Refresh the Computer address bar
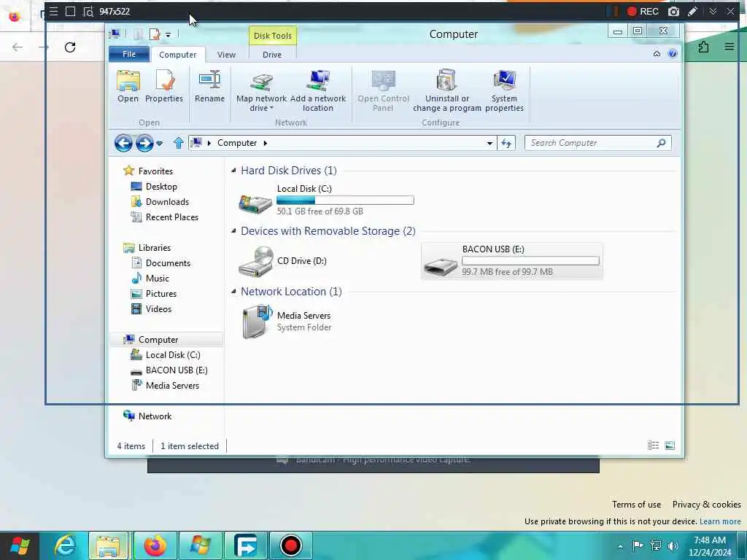 [x=506, y=143]
